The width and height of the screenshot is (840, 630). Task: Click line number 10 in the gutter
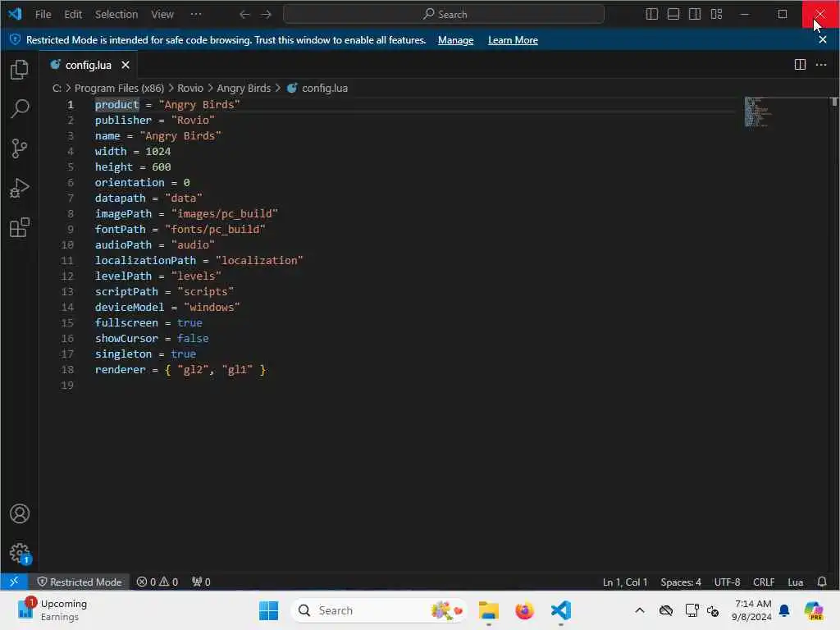tap(67, 244)
